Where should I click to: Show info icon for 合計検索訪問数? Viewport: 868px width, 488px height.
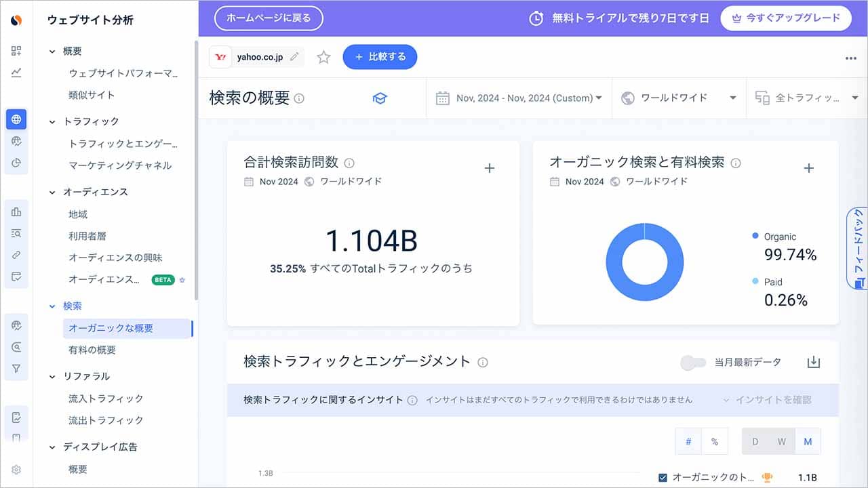(349, 163)
